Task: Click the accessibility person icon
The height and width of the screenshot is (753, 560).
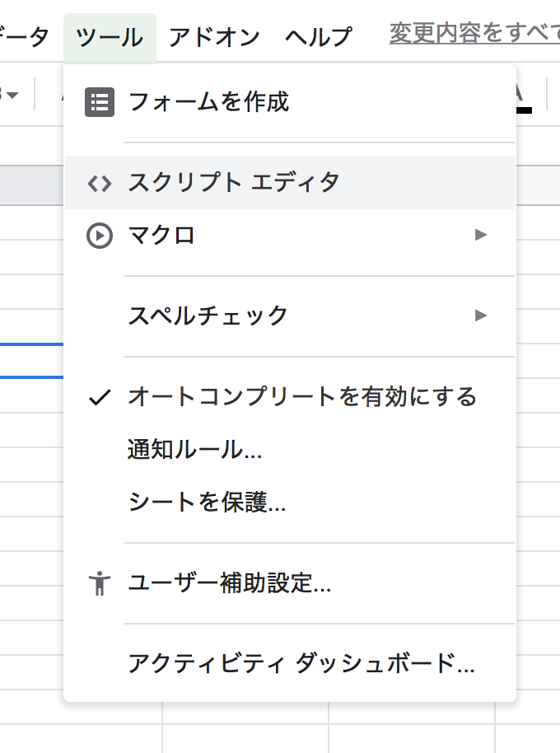Action: [100, 583]
